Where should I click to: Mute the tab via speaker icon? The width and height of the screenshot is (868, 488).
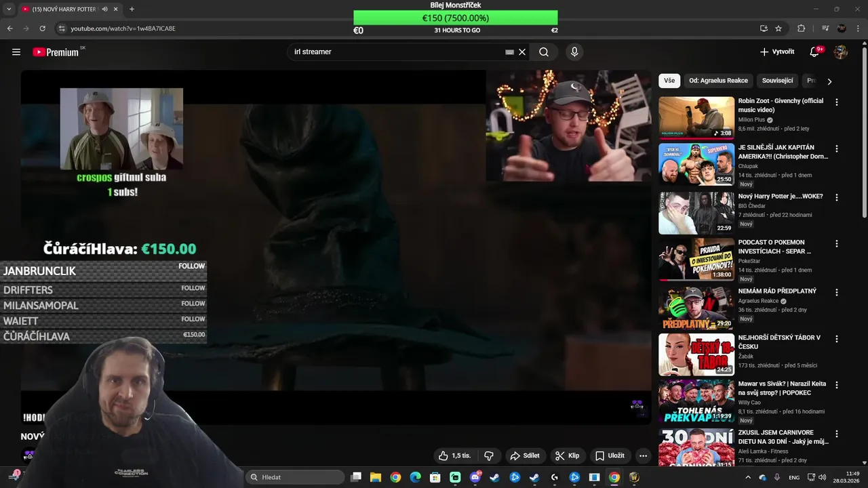point(104,9)
